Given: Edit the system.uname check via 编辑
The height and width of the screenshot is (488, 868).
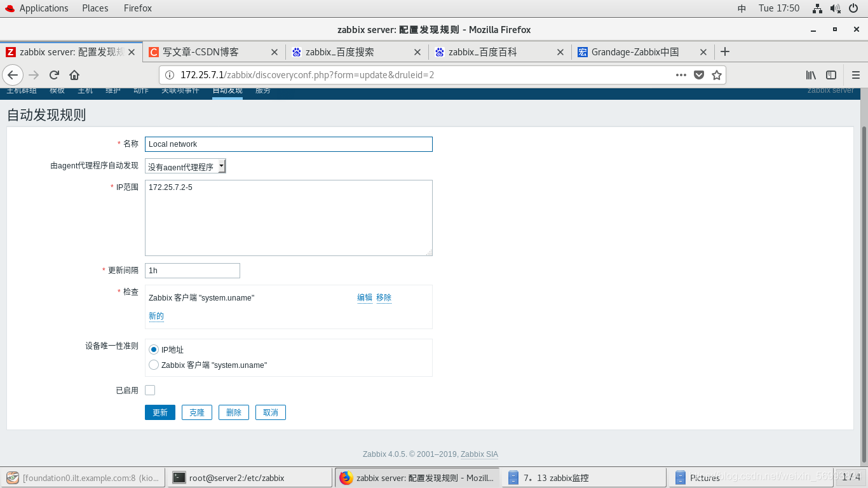Looking at the screenshot, I should 365,297.
